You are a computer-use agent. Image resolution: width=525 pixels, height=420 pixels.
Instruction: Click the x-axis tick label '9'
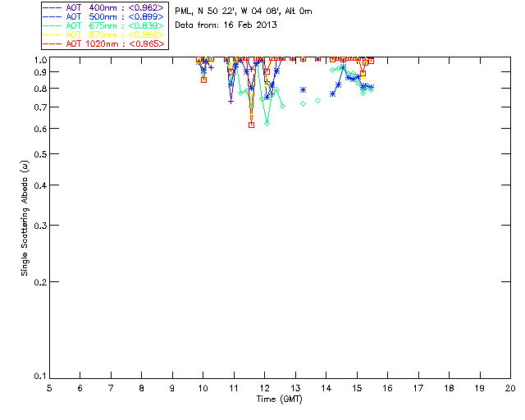point(172,388)
